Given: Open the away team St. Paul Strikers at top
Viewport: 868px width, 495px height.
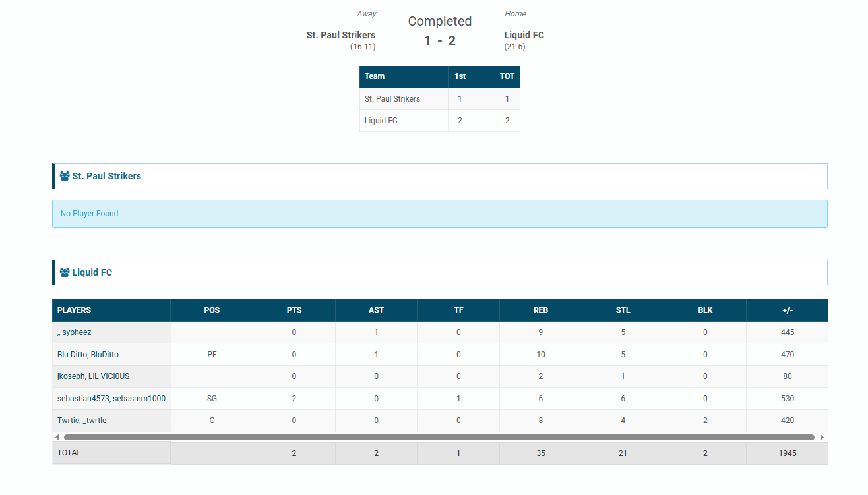Looking at the screenshot, I should pyautogui.click(x=340, y=35).
